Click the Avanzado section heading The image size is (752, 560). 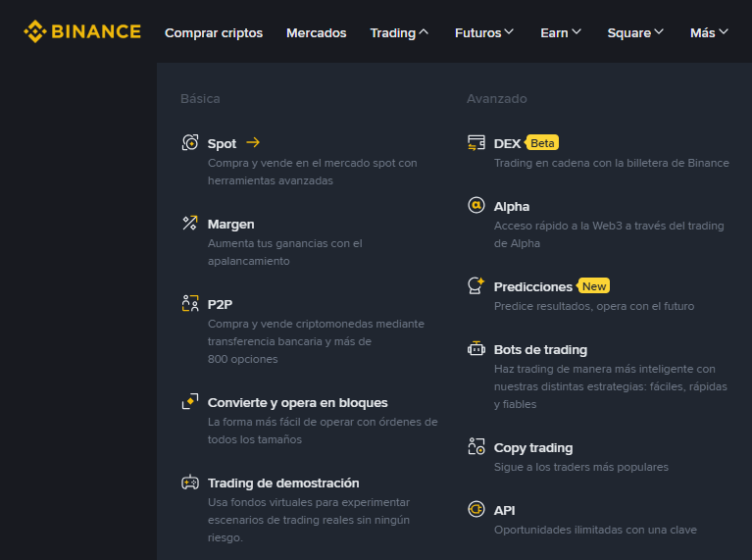497,98
